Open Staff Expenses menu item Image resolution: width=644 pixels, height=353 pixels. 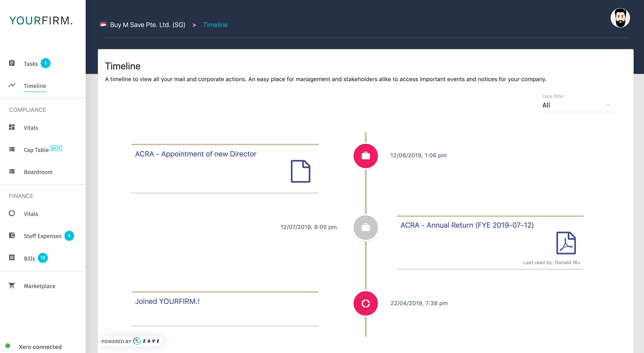[x=42, y=236]
